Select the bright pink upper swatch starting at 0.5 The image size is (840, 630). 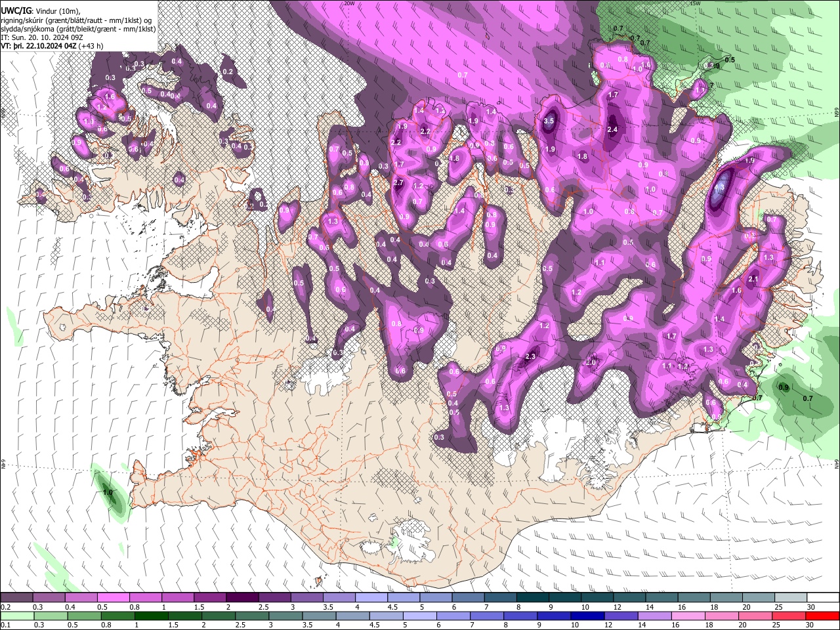[114, 598]
